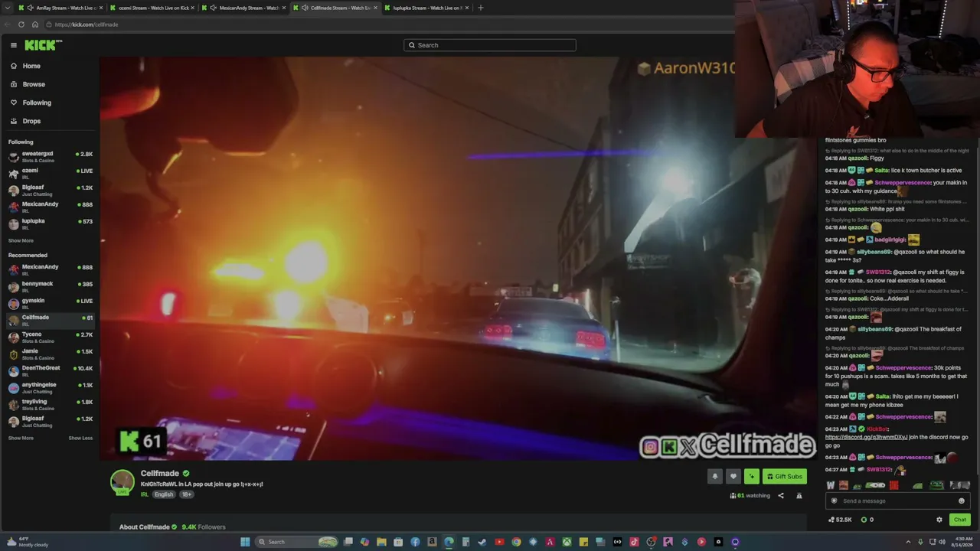The width and height of the screenshot is (980, 551).
Task: Click Windows Start button
Action: [245, 542]
